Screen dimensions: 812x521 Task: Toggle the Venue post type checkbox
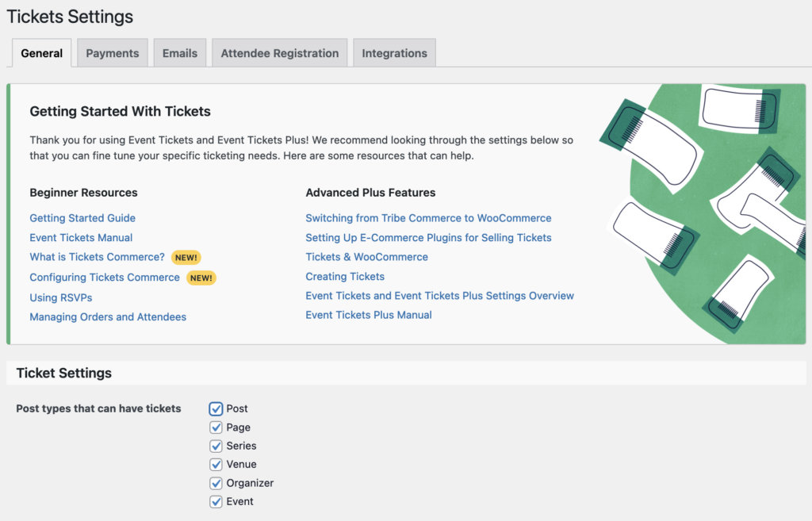(x=216, y=464)
